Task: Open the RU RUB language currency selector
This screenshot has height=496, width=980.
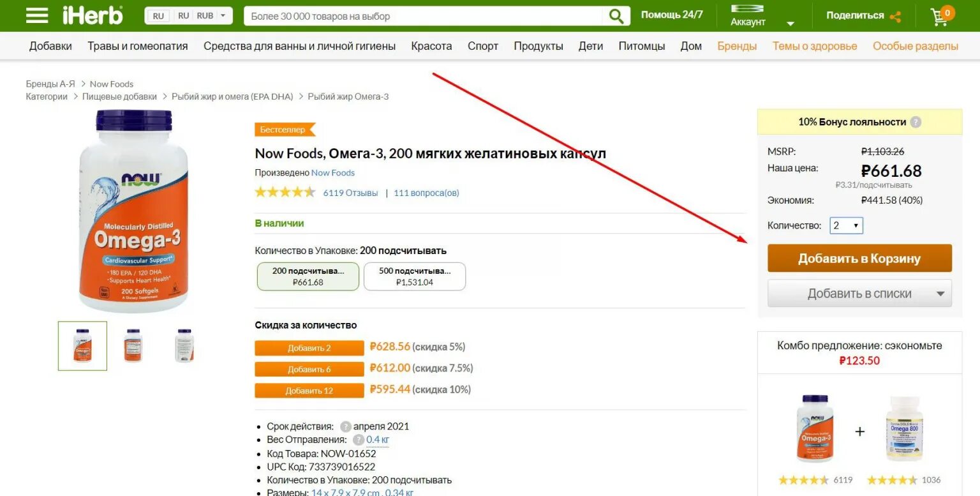Action: click(189, 16)
